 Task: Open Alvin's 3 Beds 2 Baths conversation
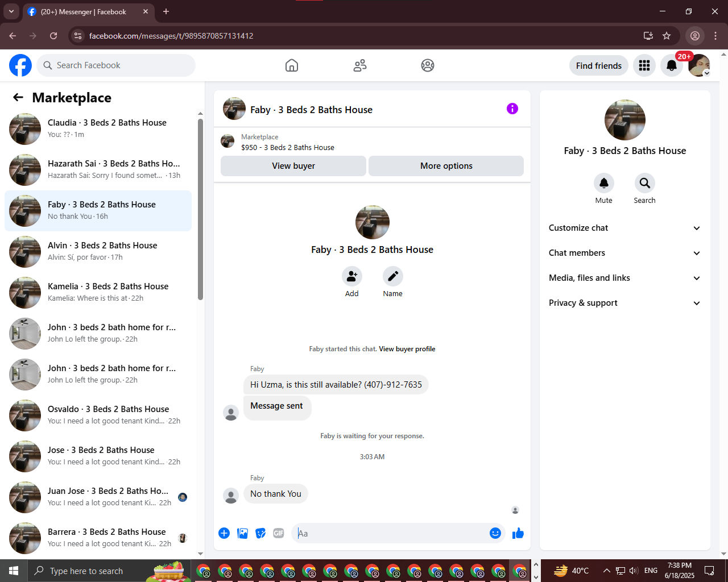tap(98, 252)
